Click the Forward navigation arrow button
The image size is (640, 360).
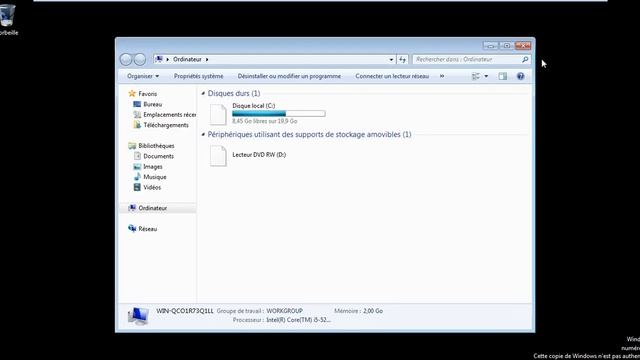(x=140, y=60)
